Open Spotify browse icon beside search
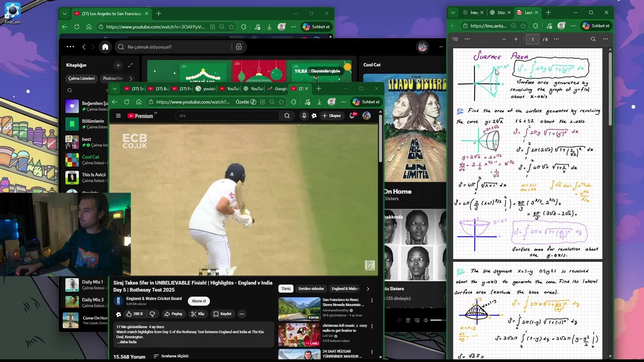This screenshot has height=362, width=644. (x=238, y=47)
